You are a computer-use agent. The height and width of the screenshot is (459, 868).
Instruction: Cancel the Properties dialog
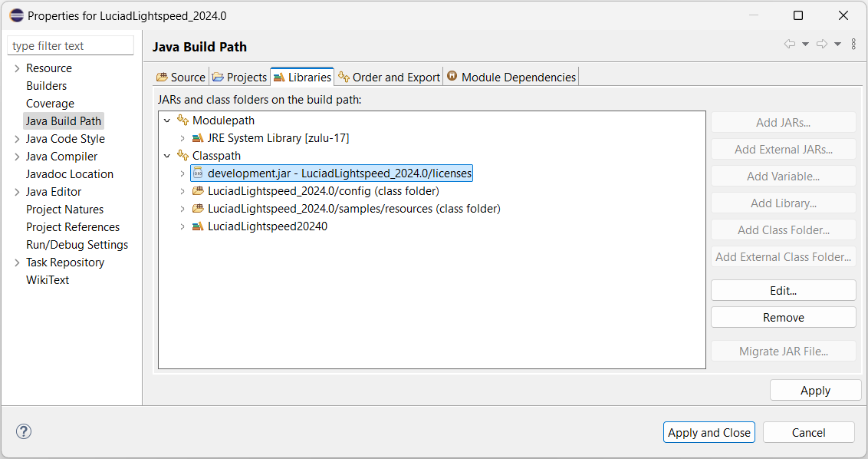809,432
